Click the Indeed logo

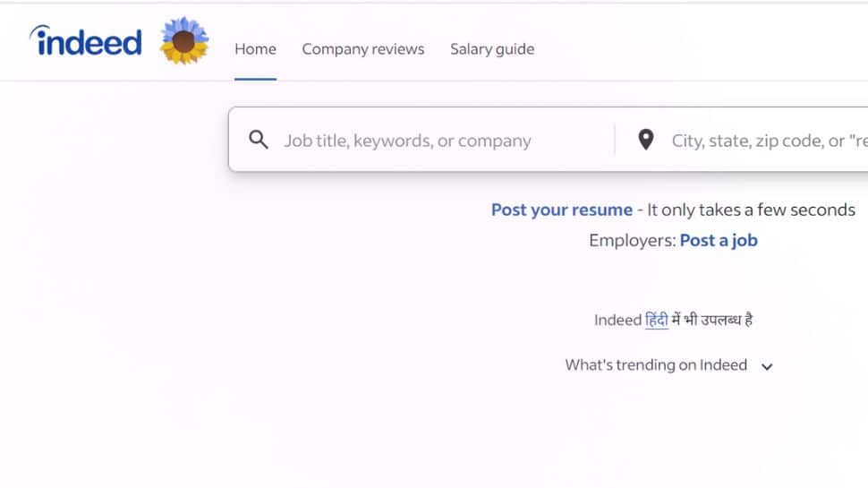[x=87, y=41]
